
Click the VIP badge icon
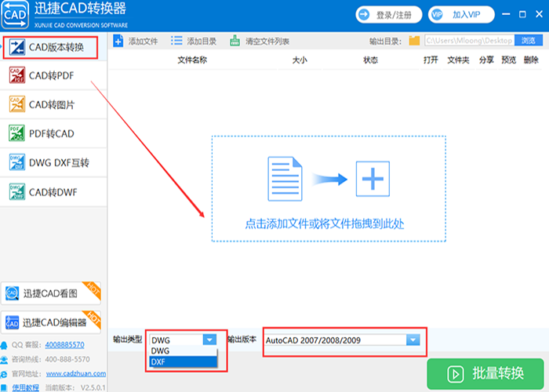tap(437, 15)
